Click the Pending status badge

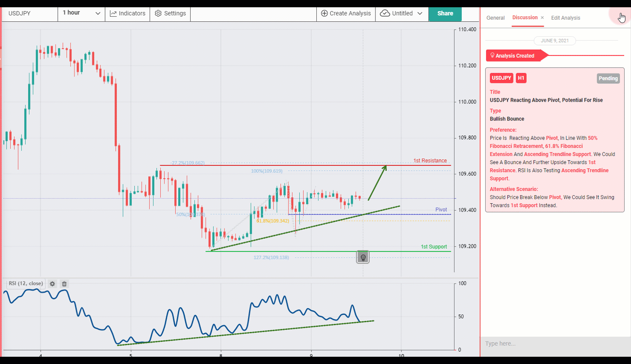click(x=608, y=78)
